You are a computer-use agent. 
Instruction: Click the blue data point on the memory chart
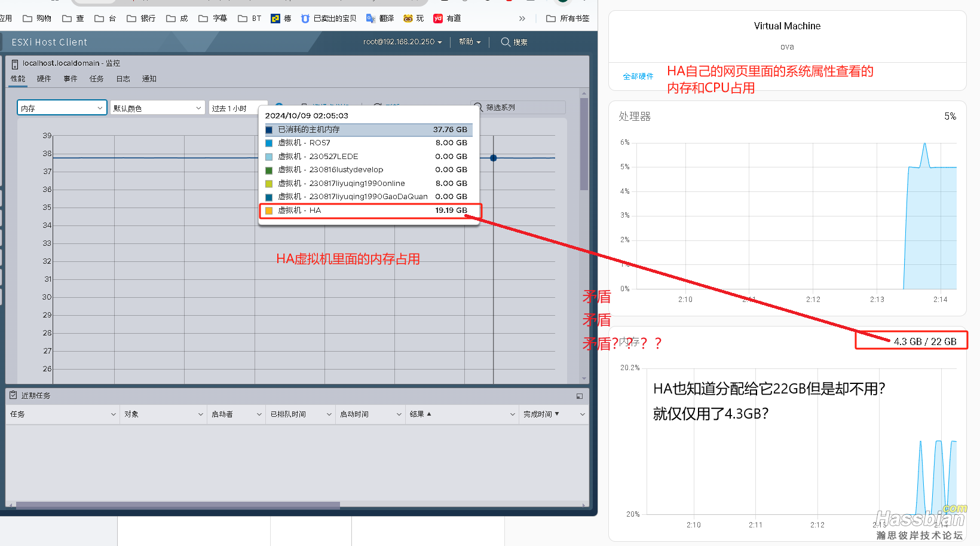[494, 158]
